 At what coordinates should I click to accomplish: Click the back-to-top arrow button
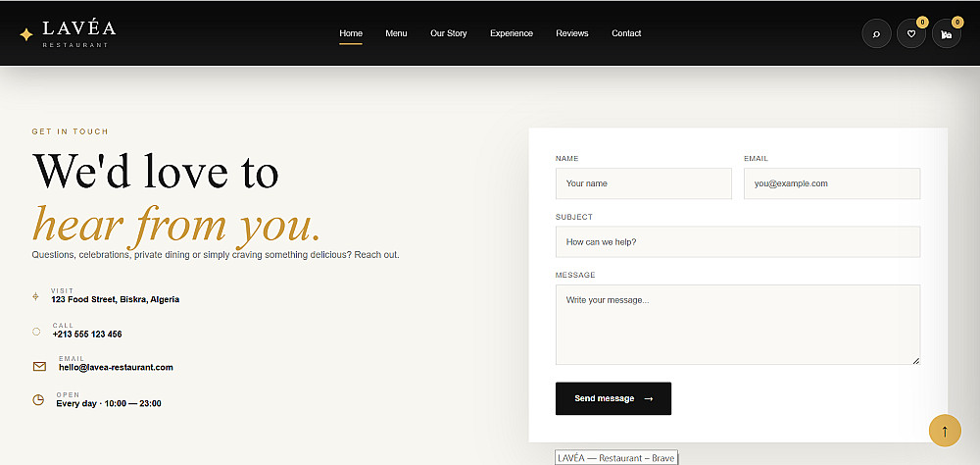(945, 431)
